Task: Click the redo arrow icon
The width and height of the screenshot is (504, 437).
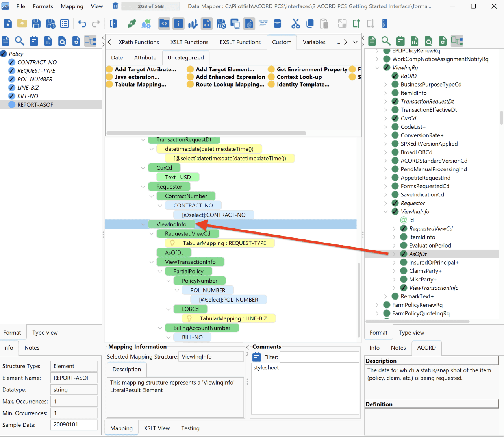Action: pos(96,24)
